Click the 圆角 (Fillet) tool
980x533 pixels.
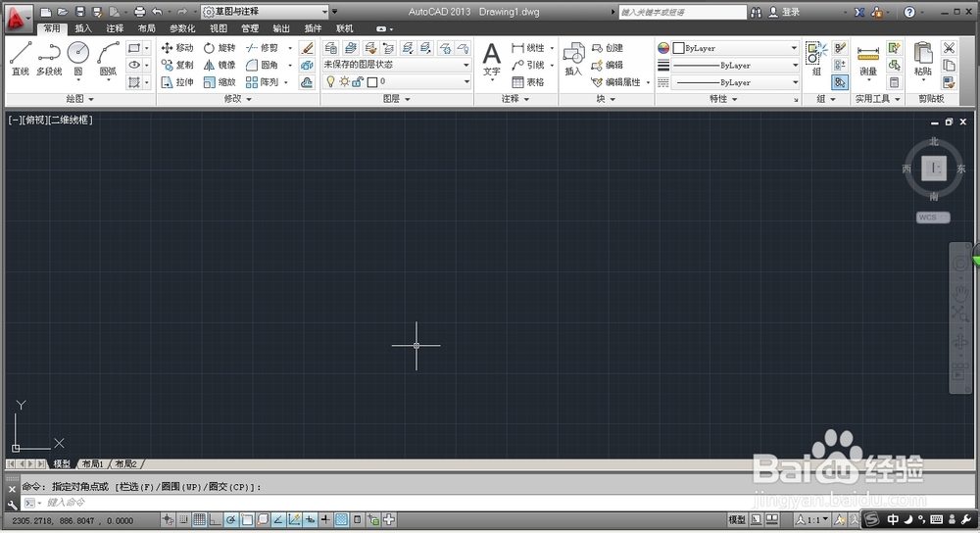coord(262,65)
